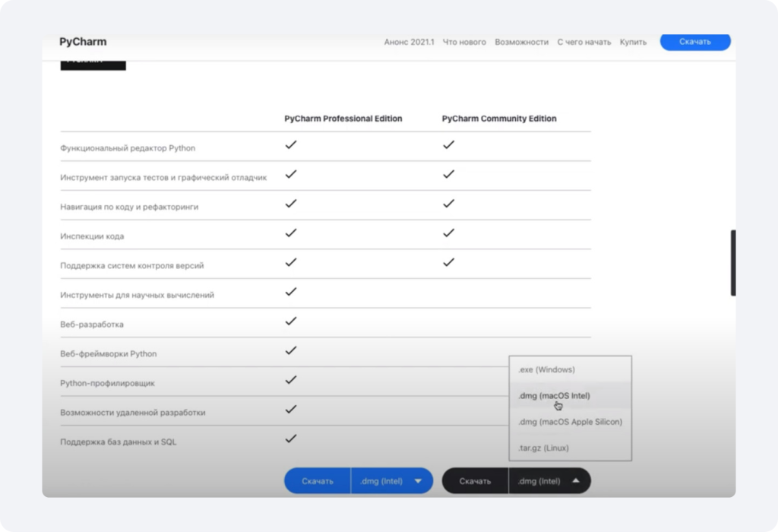Select .exe (Windows) from the list

click(x=546, y=369)
